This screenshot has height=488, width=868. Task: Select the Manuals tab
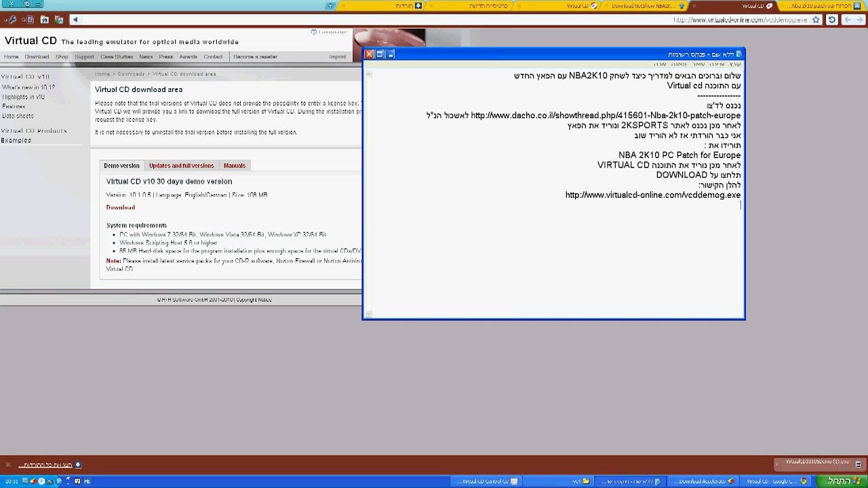tap(235, 165)
